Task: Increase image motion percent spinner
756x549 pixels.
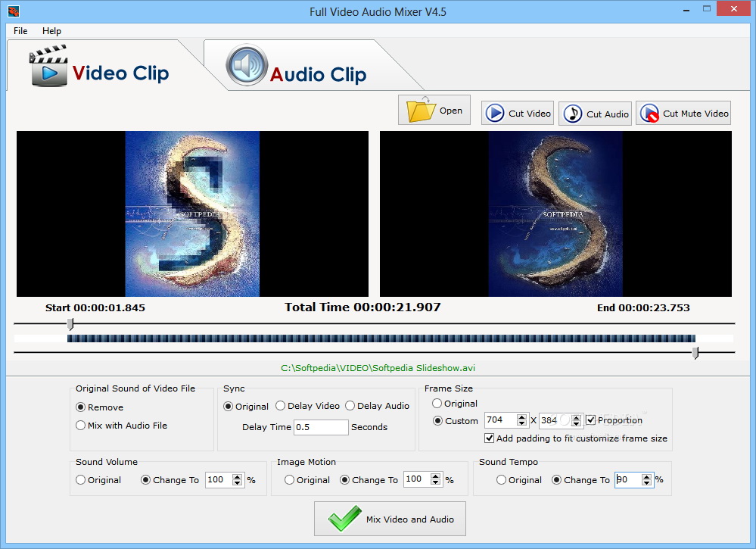Action: point(435,476)
